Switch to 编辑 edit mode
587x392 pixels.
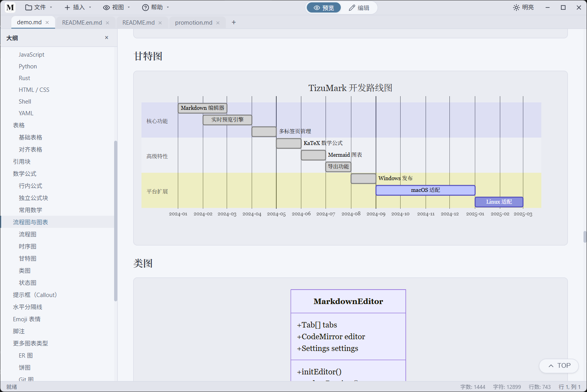point(359,8)
